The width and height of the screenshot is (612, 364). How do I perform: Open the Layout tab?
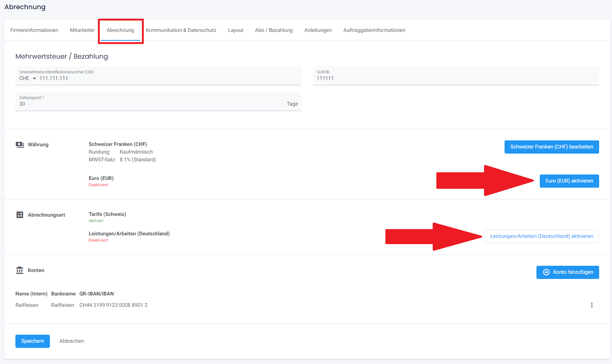point(235,30)
